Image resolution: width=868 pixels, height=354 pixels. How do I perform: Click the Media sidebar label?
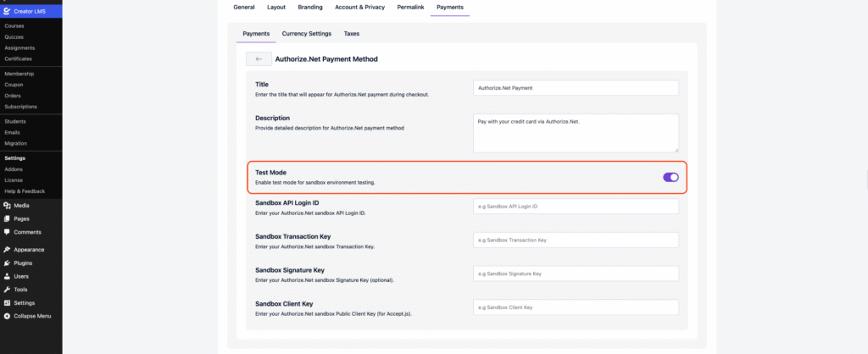pyautogui.click(x=21, y=205)
